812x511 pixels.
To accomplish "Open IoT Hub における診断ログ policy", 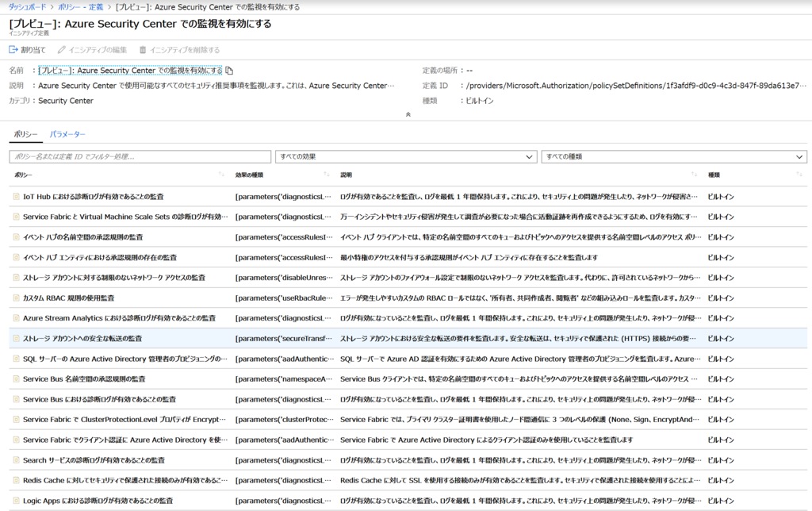I will click(x=94, y=197).
